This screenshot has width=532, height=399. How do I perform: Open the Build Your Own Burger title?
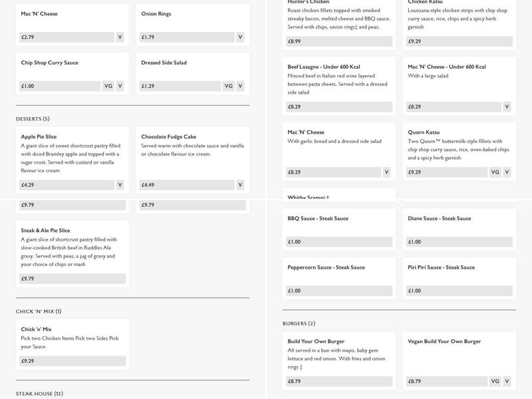316,341
